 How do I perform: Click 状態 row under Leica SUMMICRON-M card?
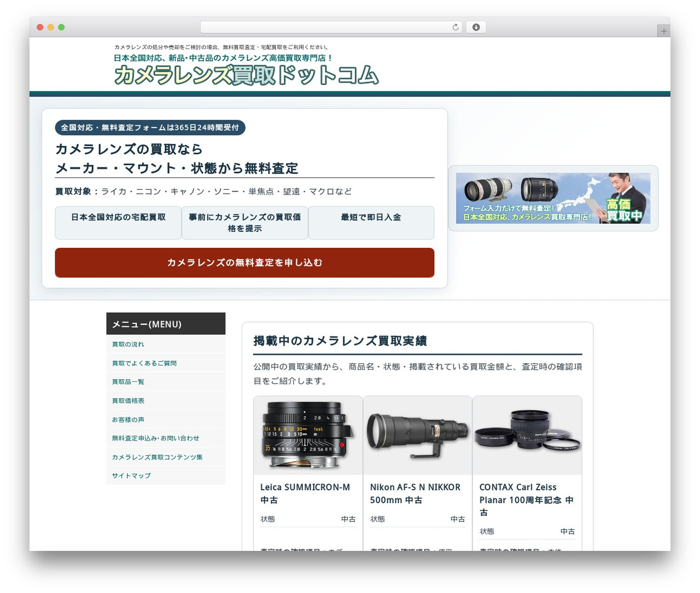pyautogui.click(x=308, y=519)
